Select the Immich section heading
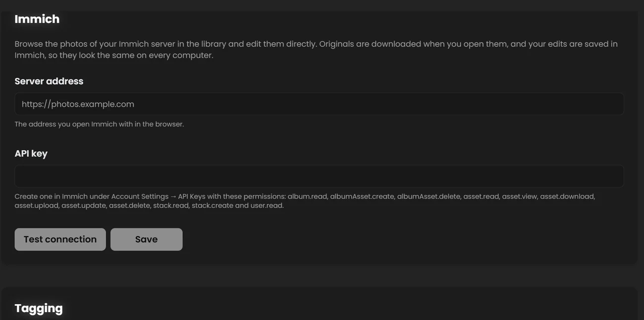 tap(37, 19)
